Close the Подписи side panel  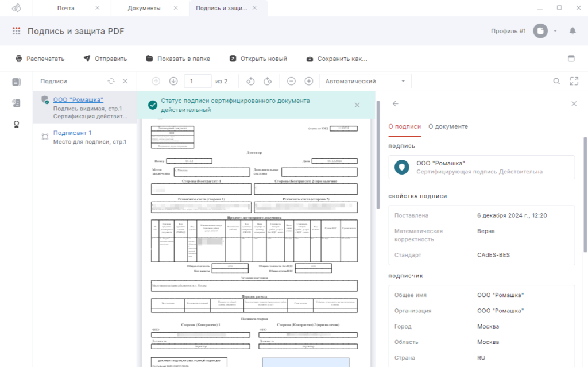pos(125,82)
